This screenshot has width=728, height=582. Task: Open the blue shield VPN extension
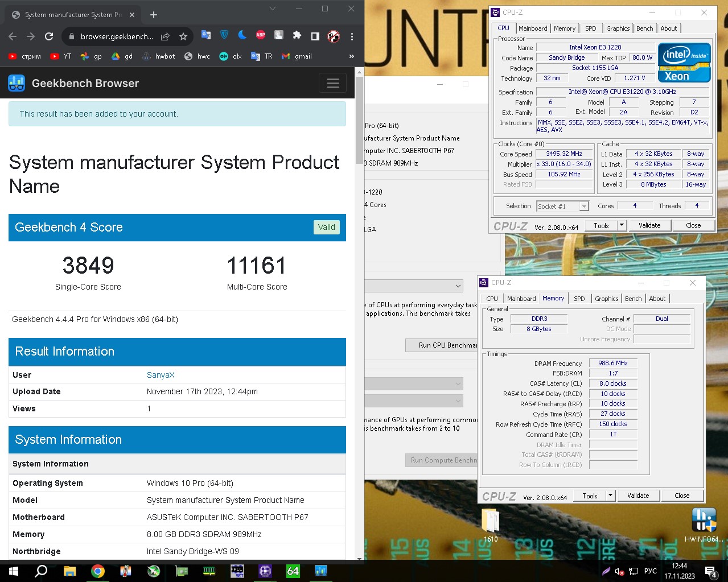pos(224,35)
